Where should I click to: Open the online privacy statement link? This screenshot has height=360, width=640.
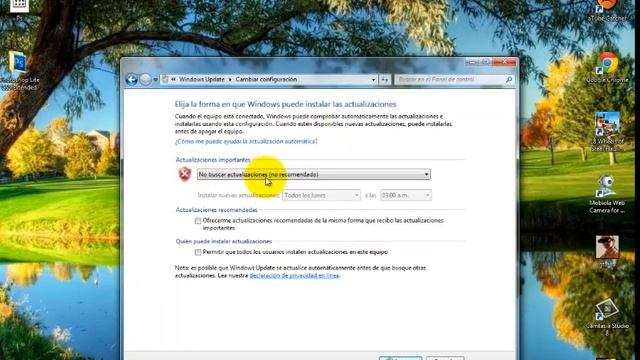pos(294,276)
